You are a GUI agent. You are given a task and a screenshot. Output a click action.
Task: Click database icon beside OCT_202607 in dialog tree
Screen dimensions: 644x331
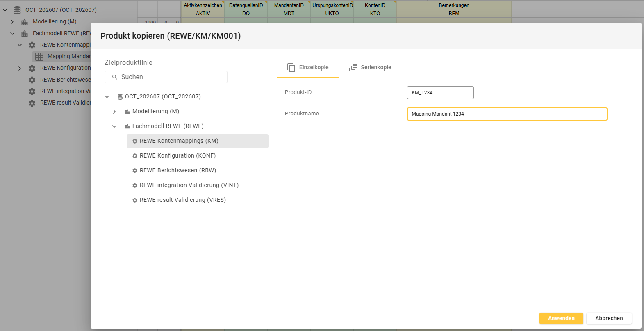(x=120, y=97)
